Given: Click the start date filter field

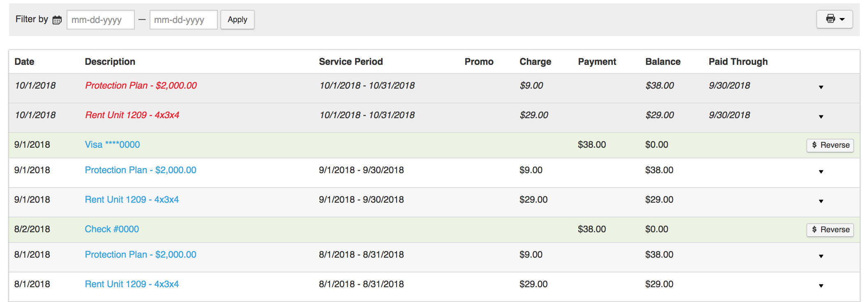Looking at the screenshot, I should pos(100,20).
